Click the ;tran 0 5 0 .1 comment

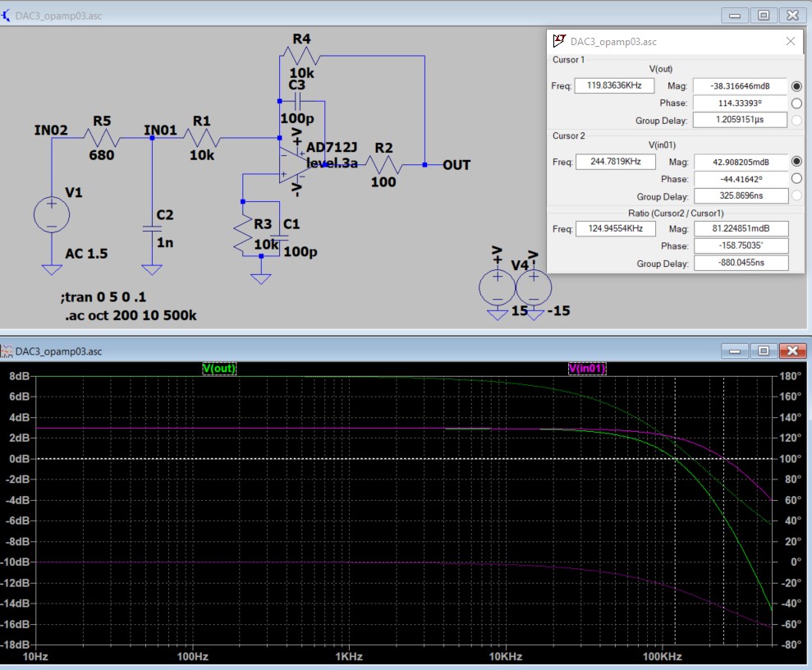click(103, 297)
